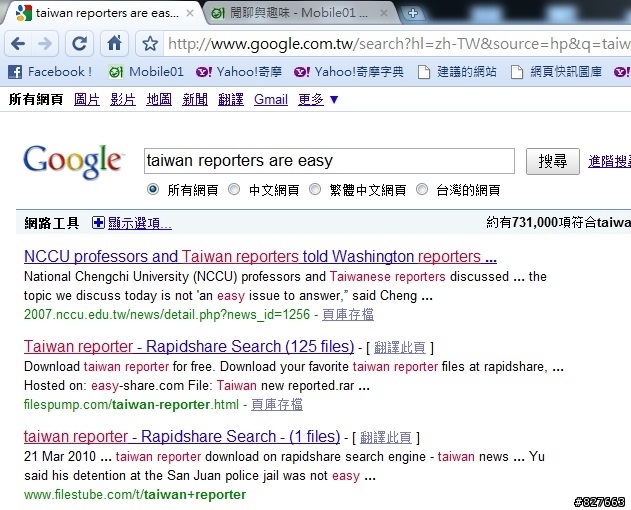Click the 網路工具 label
This screenshot has height=510, width=631.
coord(52,223)
